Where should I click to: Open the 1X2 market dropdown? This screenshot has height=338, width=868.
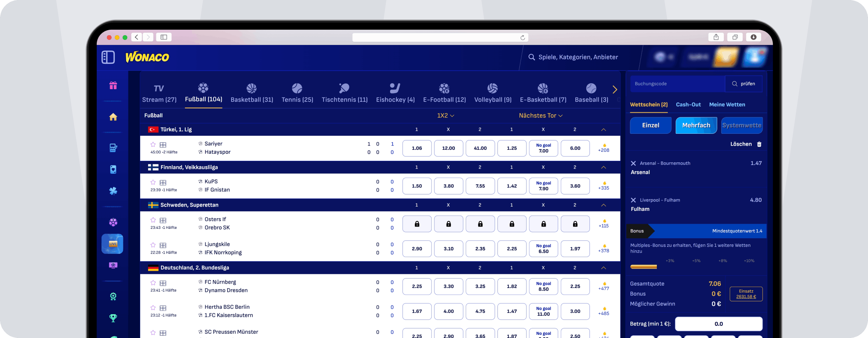[x=446, y=116]
